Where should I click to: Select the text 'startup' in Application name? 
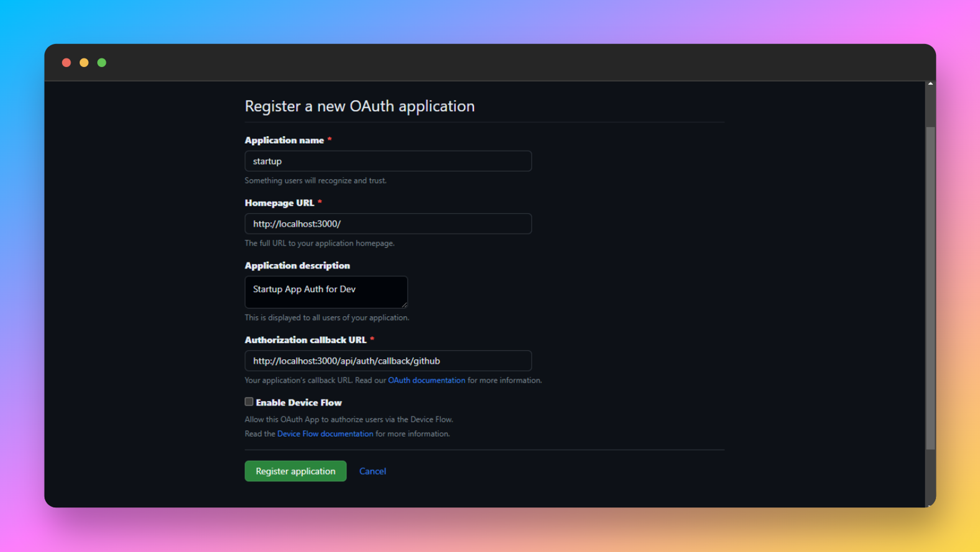pyautogui.click(x=267, y=161)
